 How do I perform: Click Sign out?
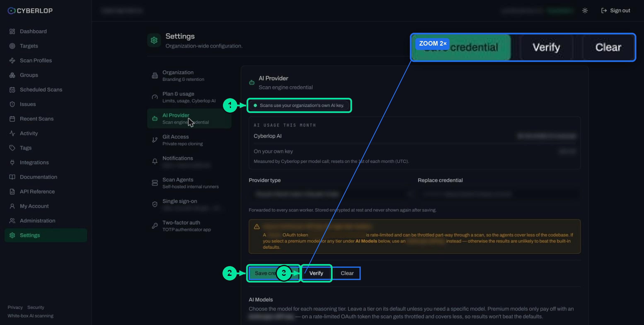tap(616, 11)
